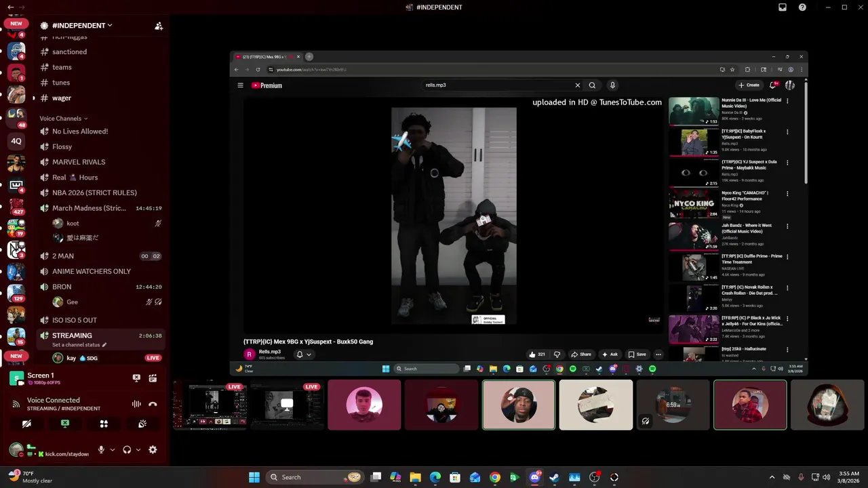Toggle the green screen share button
This screenshot has width=868, height=488.
pyautogui.click(x=65, y=424)
